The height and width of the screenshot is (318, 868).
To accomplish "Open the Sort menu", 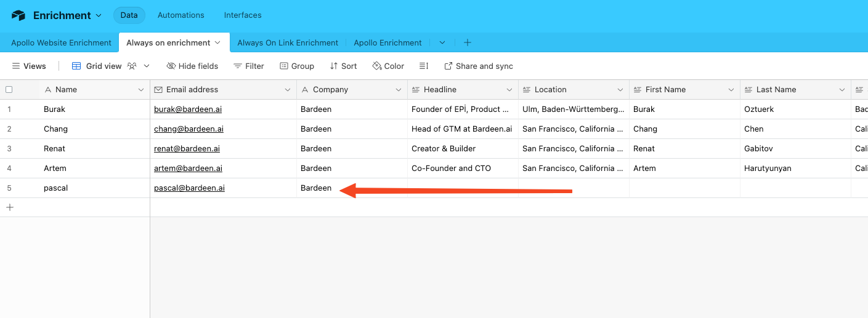I will point(343,66).
